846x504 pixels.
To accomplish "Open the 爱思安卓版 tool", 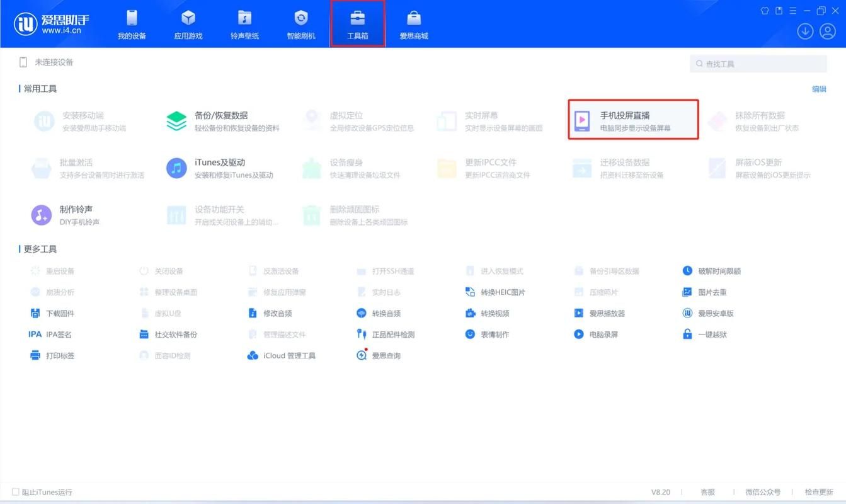I will [x=708, y=313].
